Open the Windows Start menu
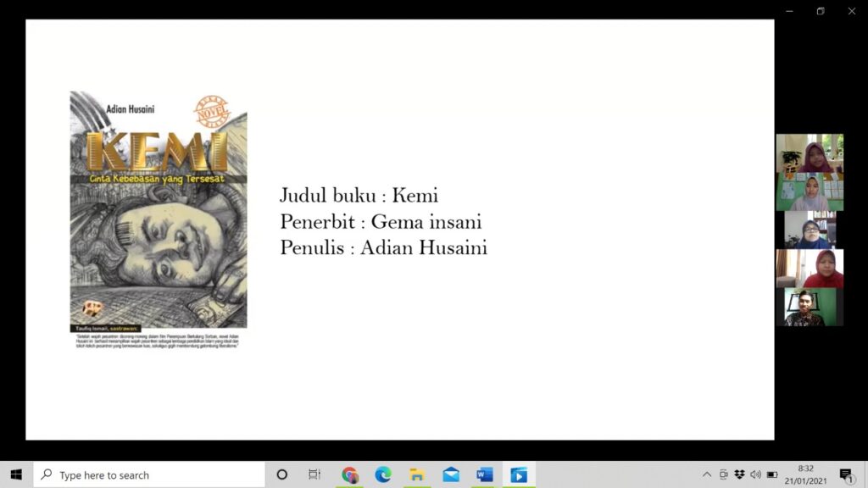Screen dimensions: 868x488 coord(16,474)
